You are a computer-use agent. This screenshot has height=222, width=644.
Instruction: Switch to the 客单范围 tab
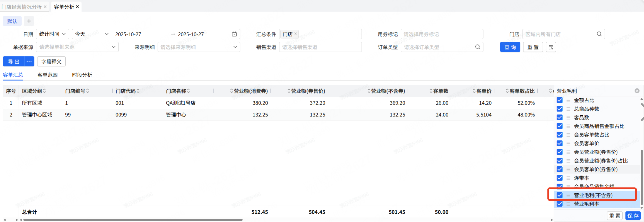click(47, 75)
